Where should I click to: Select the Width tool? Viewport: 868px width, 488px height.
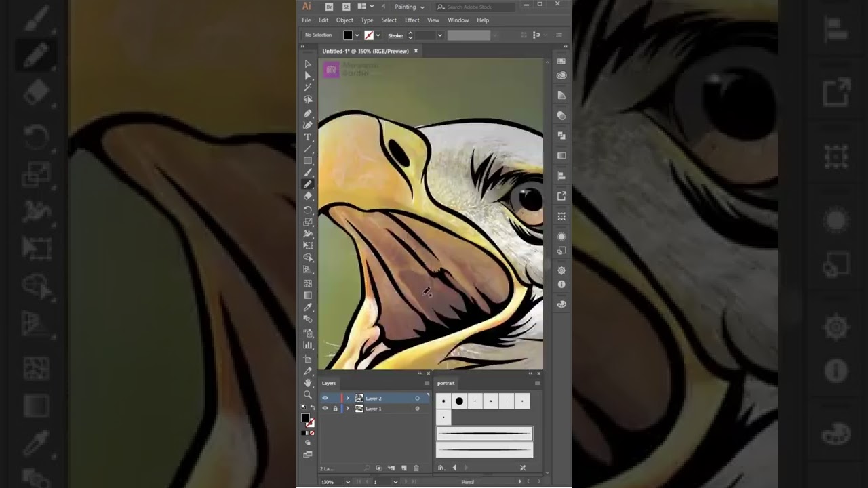point(308,234)
